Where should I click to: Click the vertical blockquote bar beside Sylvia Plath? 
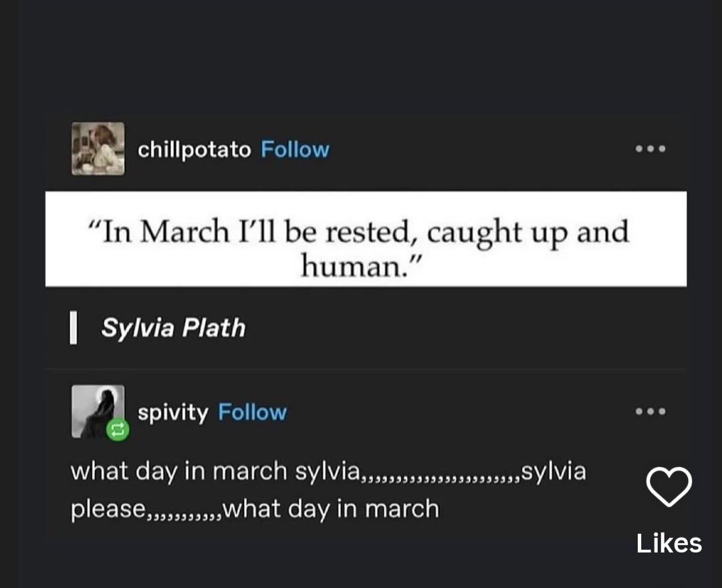pyautogui.click(x=73, y=329)
